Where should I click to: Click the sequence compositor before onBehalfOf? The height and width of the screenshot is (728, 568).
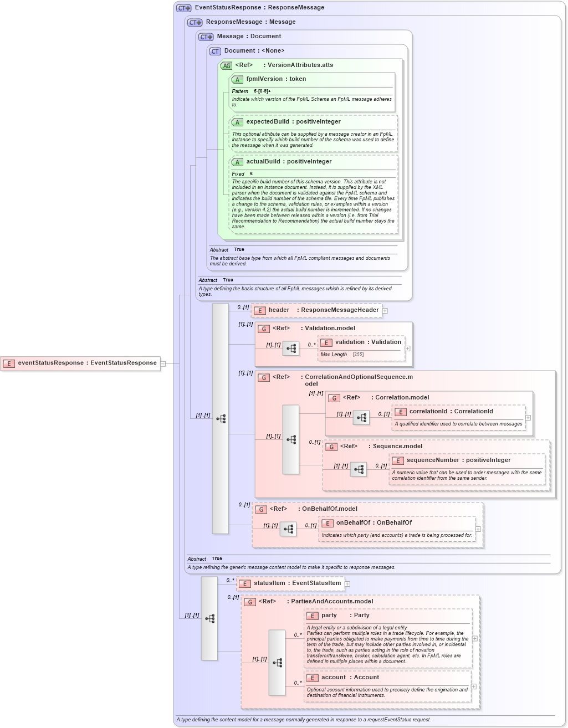tap(288, 529)
